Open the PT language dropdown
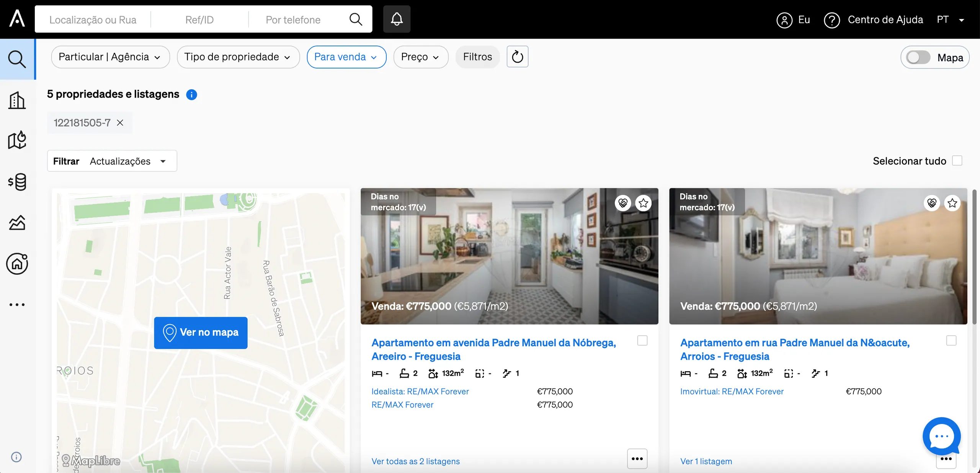This screenshot has height=473, width=980. (x=951, y=20)
